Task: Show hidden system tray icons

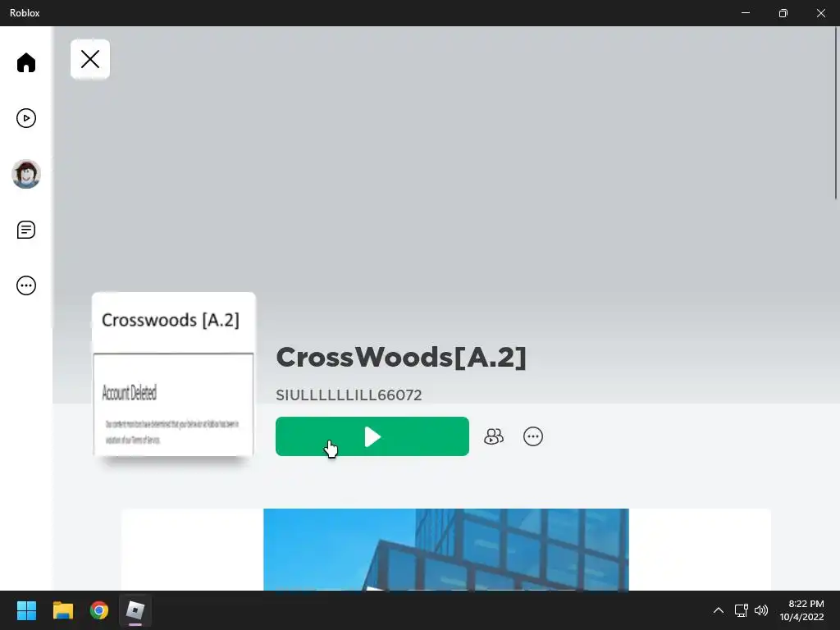Action: pos(719,610)
